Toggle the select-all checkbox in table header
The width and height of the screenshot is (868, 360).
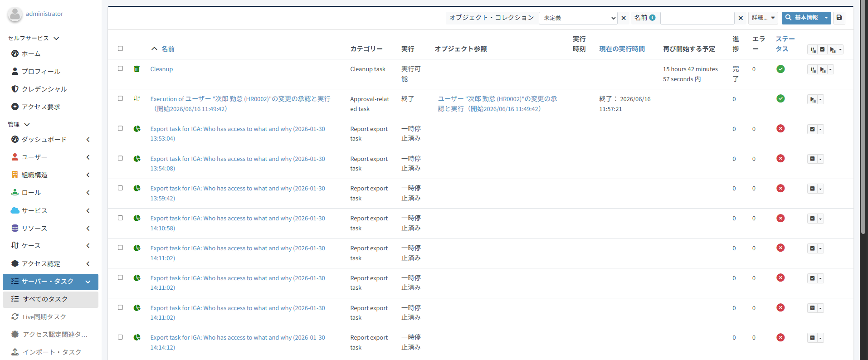point(120,49)
